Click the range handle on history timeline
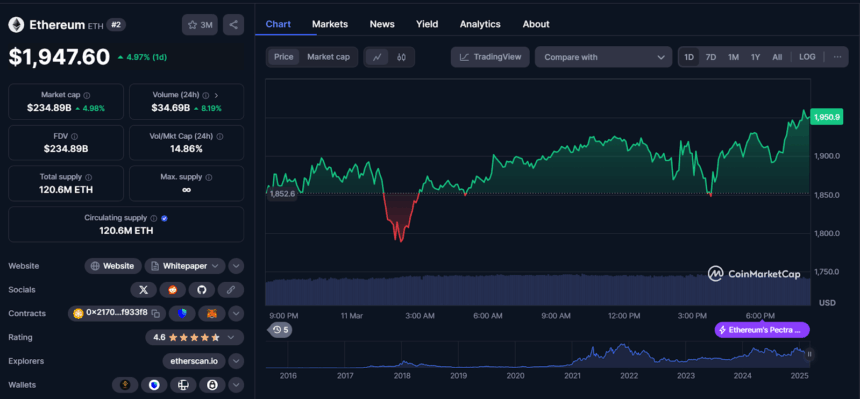 click(809, 355)
